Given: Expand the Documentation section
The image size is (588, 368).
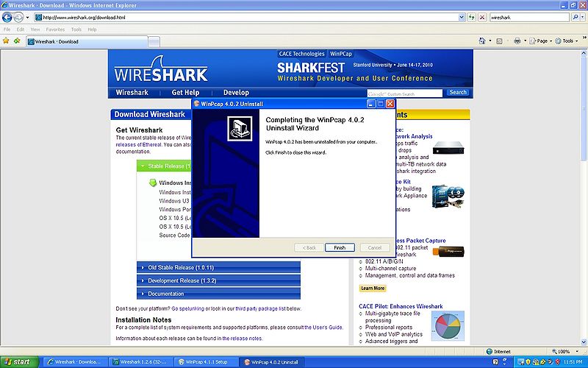Looking at the screenshot, I should pyautogui.click(x=218, y=294).
